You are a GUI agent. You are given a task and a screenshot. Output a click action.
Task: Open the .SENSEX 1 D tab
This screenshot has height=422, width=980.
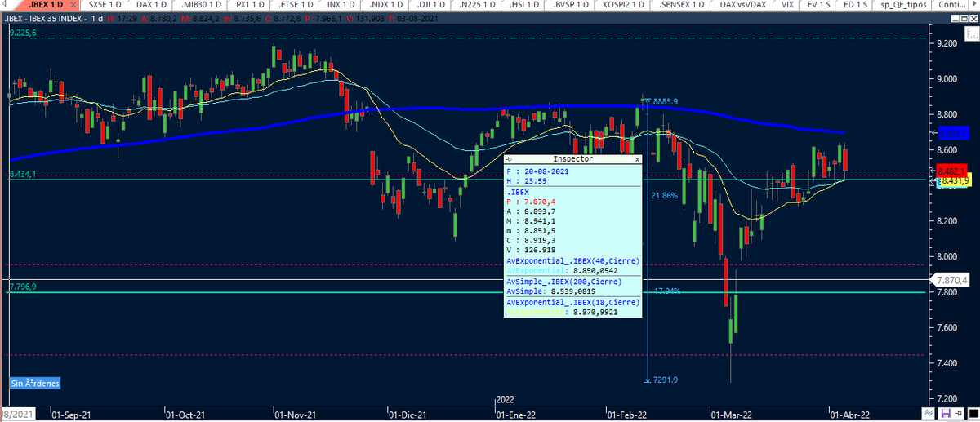(682, 5)
